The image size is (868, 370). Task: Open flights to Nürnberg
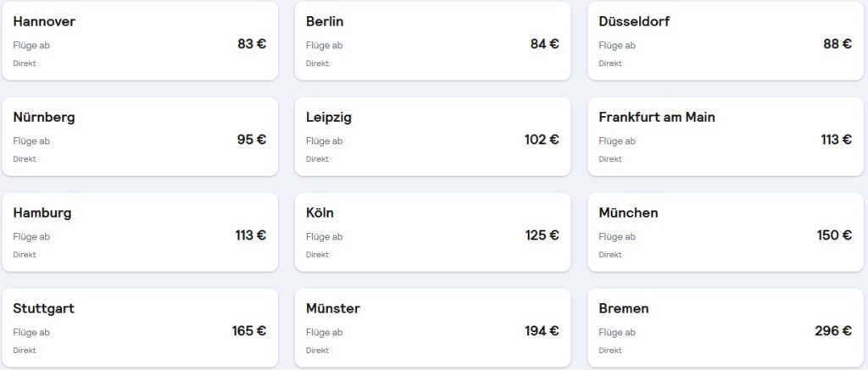coord(140,136)
